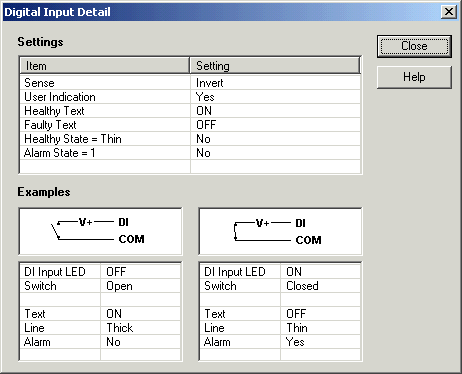Click the ON value for Healthy Text

[x=204, y=111]
